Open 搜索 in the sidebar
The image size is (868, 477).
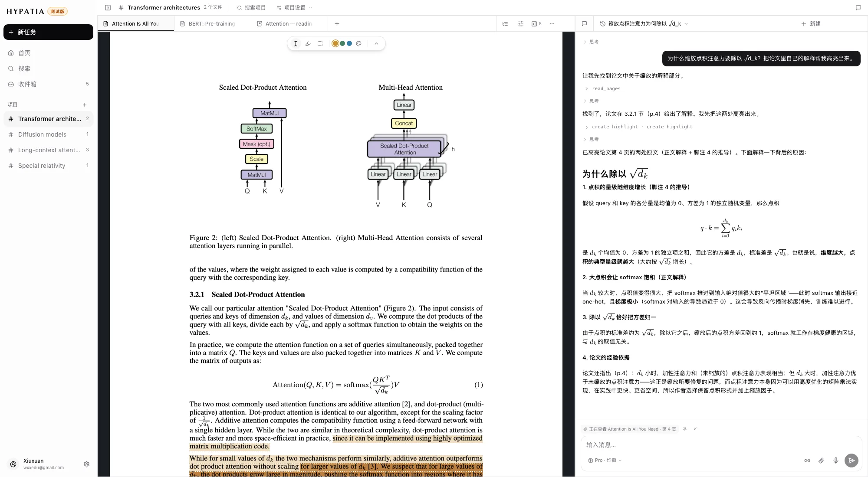48,69
